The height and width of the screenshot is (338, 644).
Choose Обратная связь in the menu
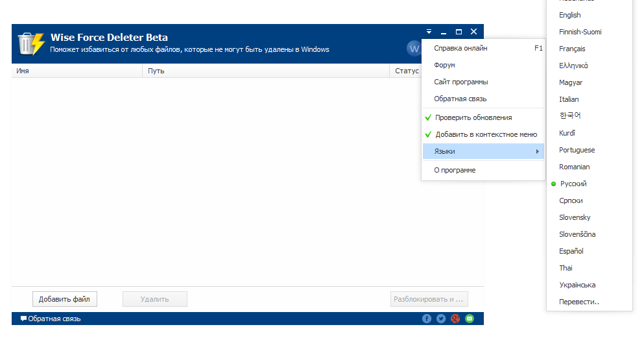point(483,99)
